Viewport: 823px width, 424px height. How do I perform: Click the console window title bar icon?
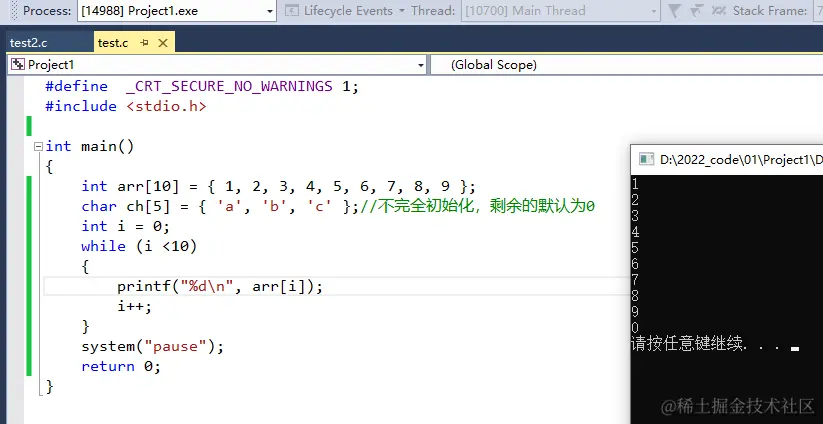tap(646, 160)
